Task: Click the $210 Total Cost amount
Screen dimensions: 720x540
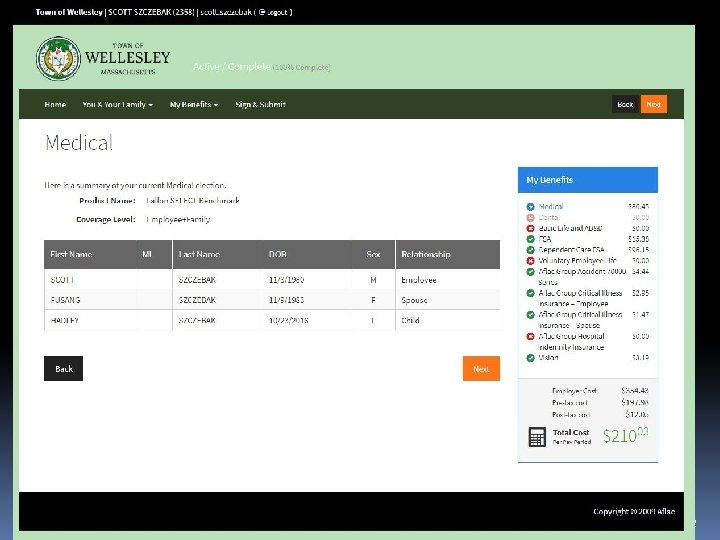Action: point(625,435)
